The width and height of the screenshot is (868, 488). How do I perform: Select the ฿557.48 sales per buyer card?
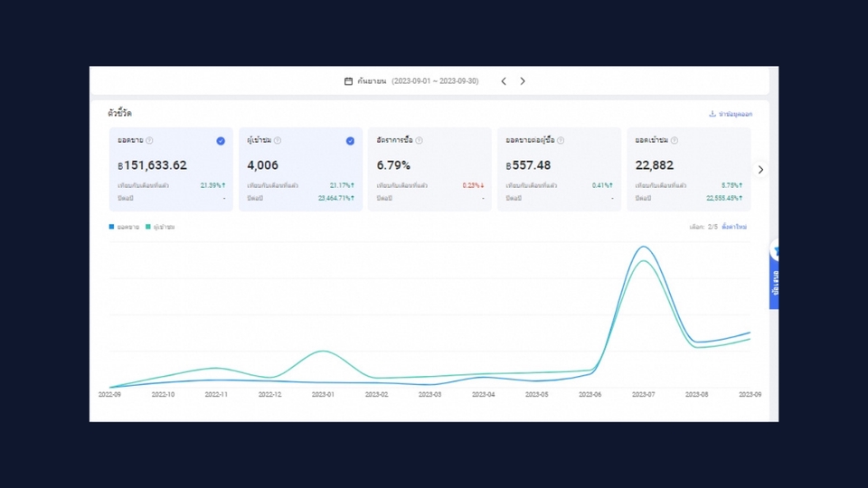click(559, 169)
